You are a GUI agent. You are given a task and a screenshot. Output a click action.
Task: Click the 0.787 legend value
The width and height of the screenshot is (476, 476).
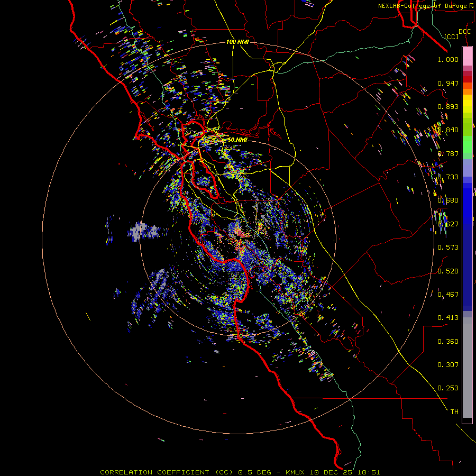click(x=448, y=153)
